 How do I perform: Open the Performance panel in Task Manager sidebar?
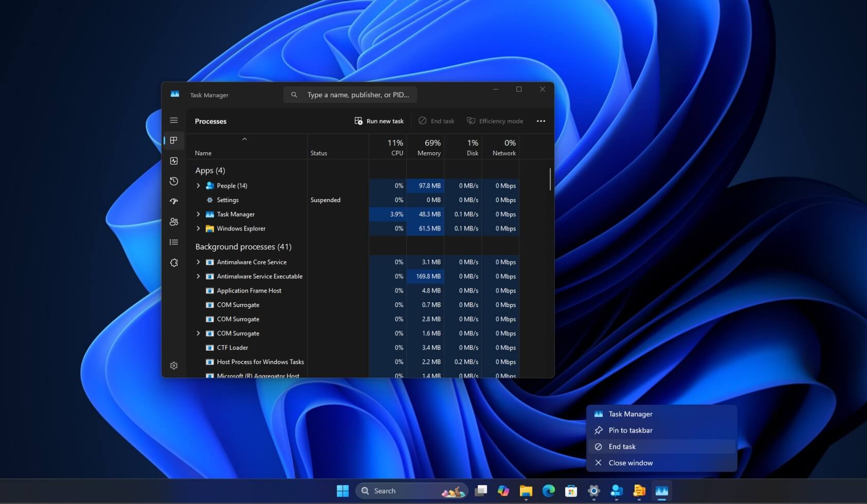[174, 160]
